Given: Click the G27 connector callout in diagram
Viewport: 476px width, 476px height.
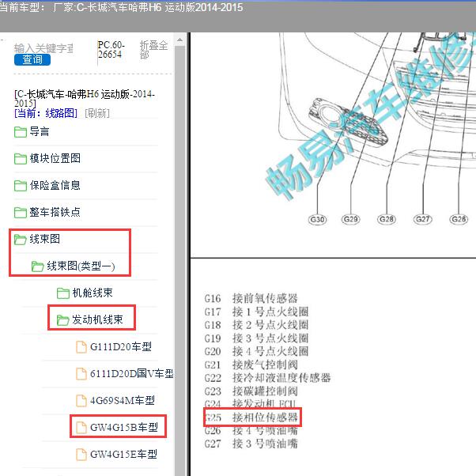Looking at the screenshot, I should pos(422,219).
